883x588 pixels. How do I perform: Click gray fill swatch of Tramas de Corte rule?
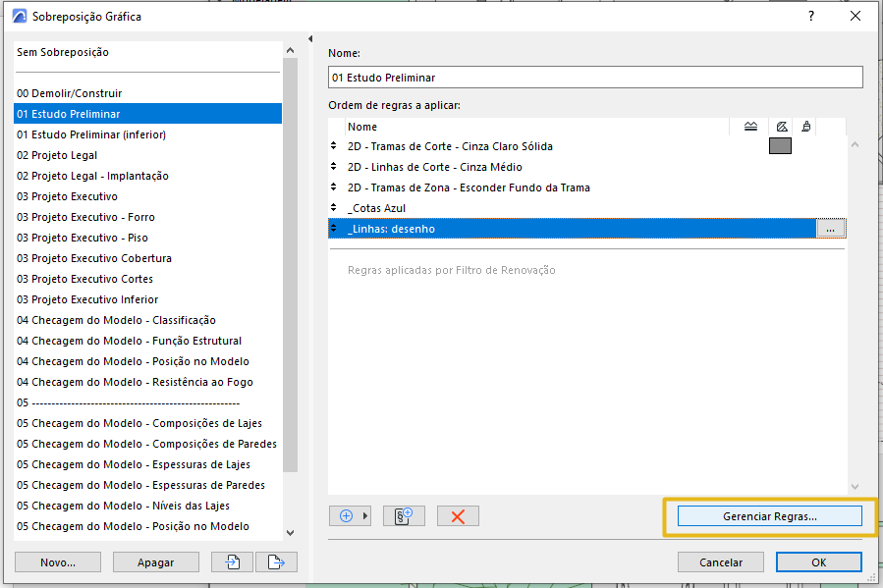[780, 146]
